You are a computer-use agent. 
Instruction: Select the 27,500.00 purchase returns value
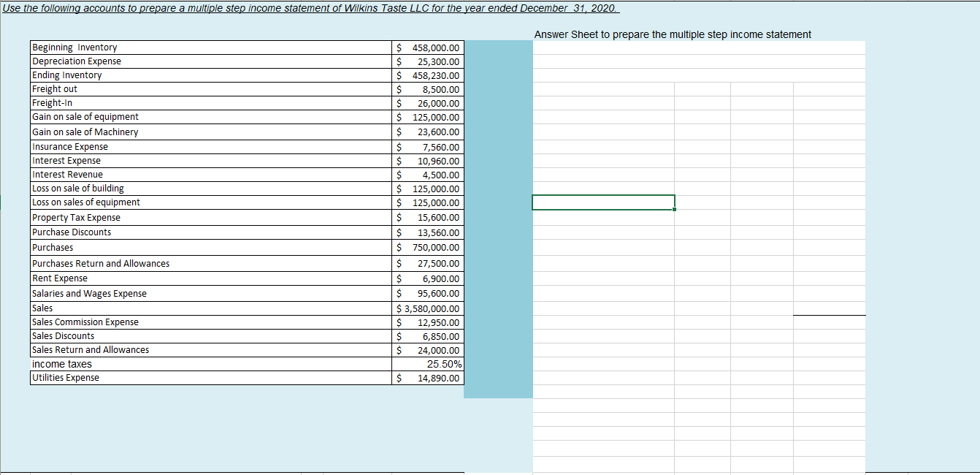click(x=429, y=264)
